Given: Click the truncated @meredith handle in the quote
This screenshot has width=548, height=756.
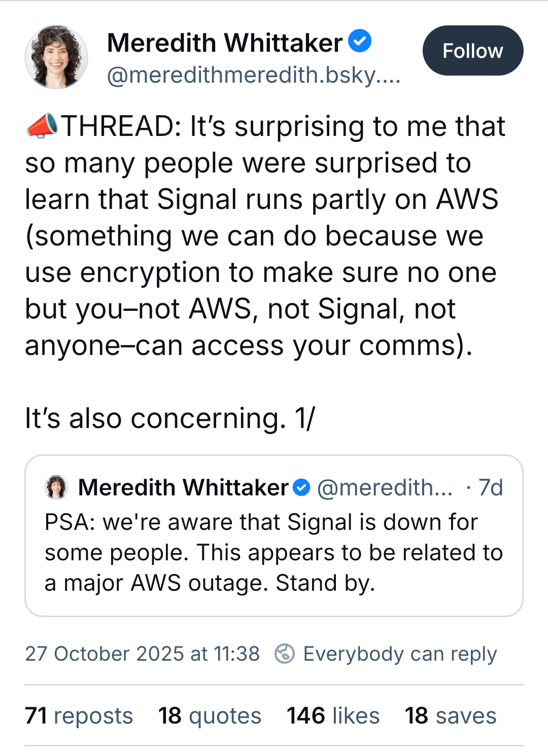Looking at the screenshot, I should pyautogui.click(x=385, y=487).
